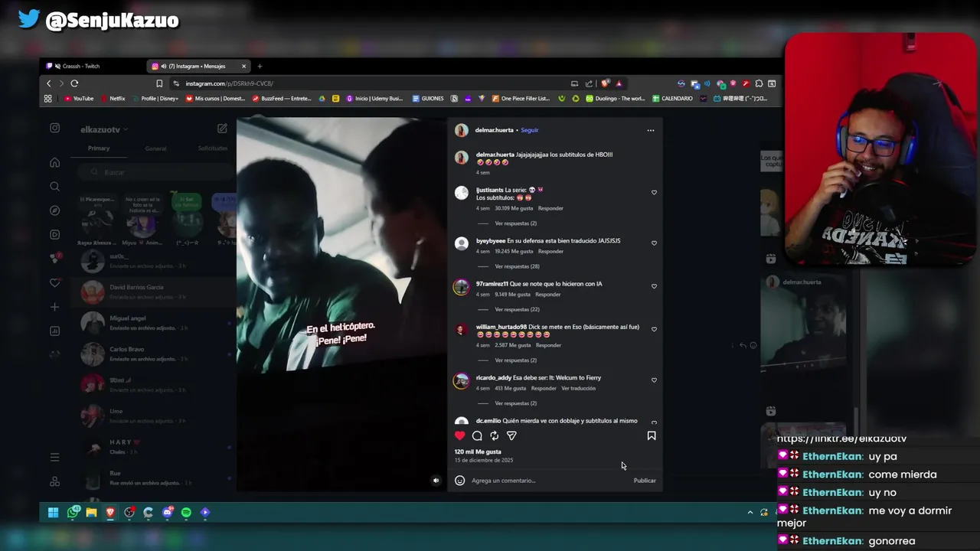Open Reels in the Instagram sidebar
The image size is (980, 551).
point(54,234)
